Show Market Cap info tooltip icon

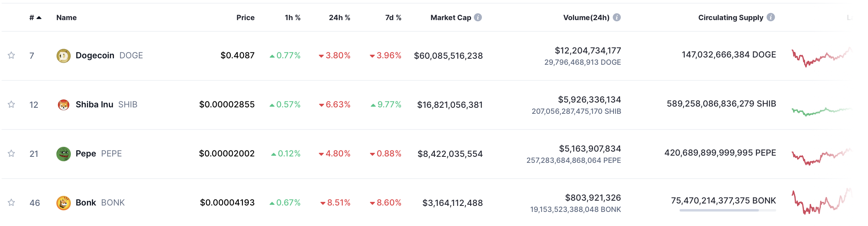478,17
